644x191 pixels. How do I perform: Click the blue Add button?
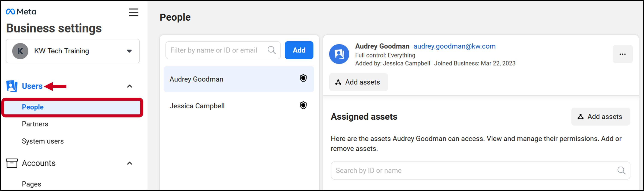pyautogui.click(x=299, y=50)
